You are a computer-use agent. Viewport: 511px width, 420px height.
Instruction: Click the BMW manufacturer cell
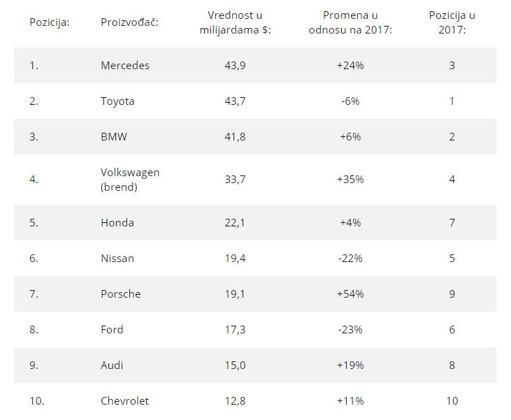(x=114, y=137)
